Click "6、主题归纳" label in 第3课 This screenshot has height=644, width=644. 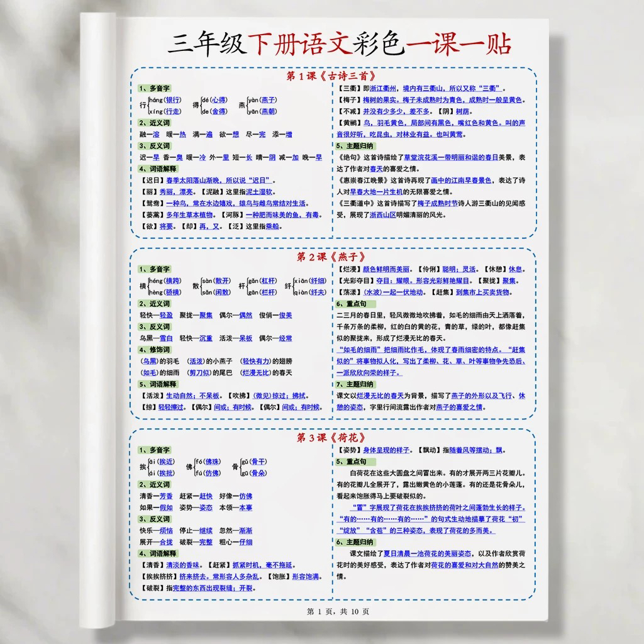pyautogui.click(x=355, y=541)
